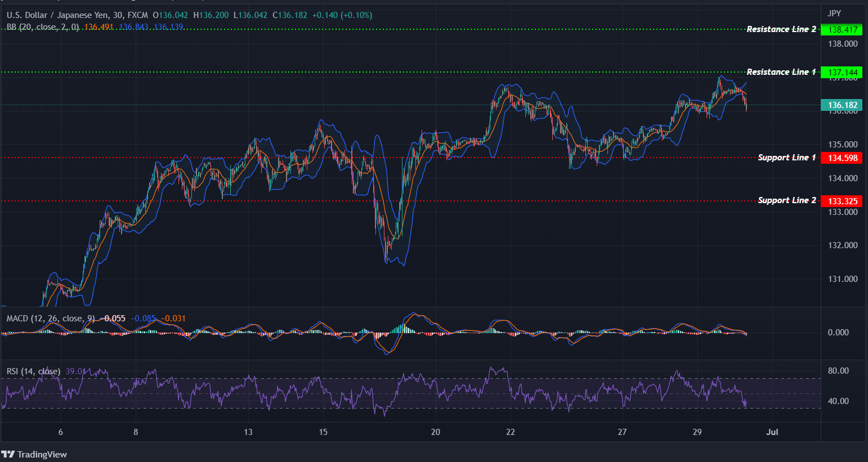Click Jul on the time axis
868x462 pixels.
[x=772, y=432]
